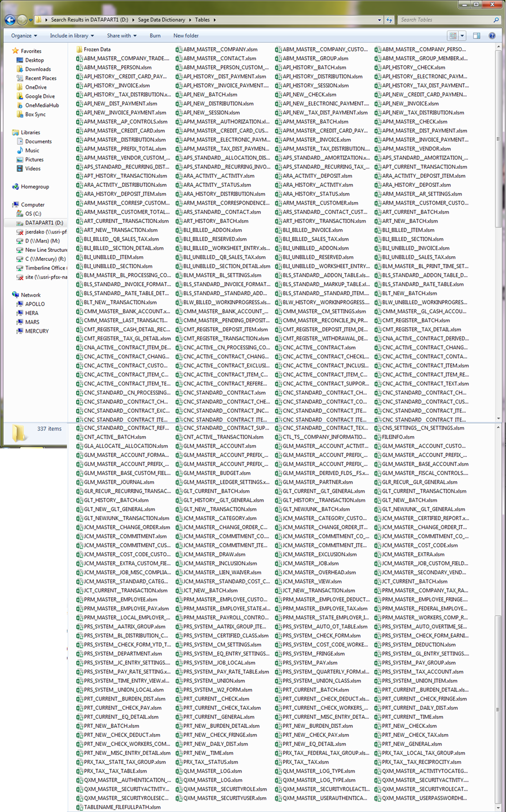The height and width of the screenshot is (812, 506).
Task: Select file ARA_ACTIVITY__STATUS.xlsm
Action: pyautogui.click(x=213, y=185)
